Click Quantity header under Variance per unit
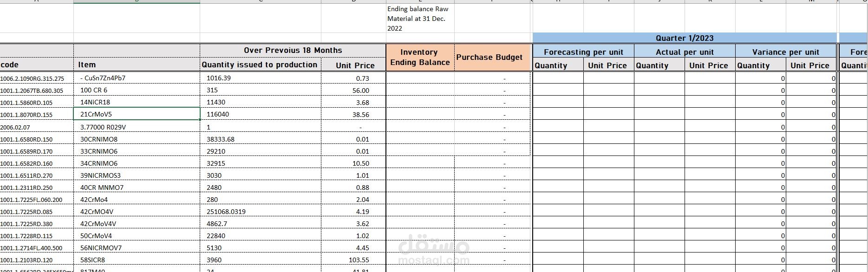This screenshot has height=272, width=868. tap(761, 65)
